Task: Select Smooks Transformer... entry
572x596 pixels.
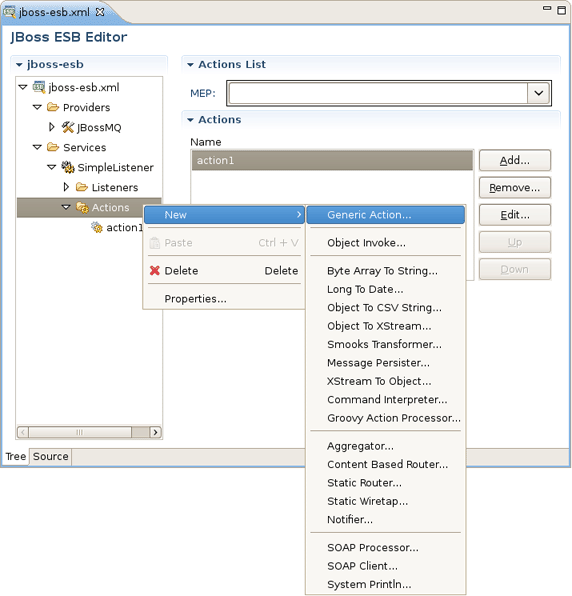Action: [x=385, y=344]
